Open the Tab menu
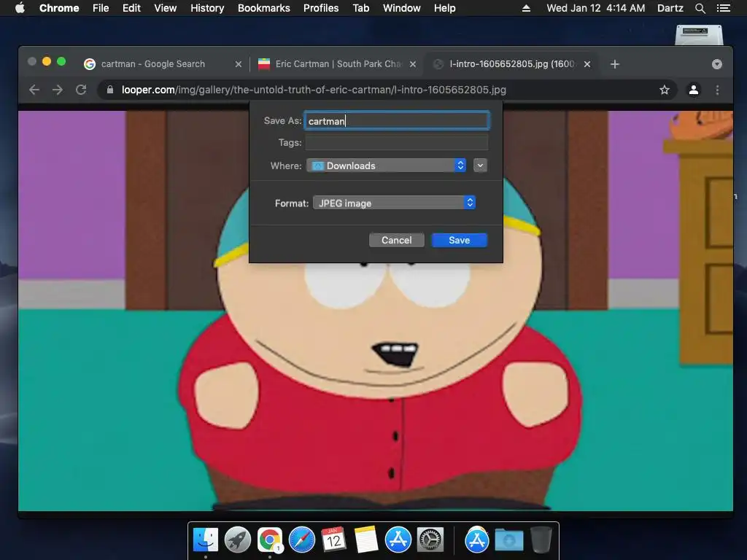The width and height of the screenshot is (747, 560). point(360,8)
